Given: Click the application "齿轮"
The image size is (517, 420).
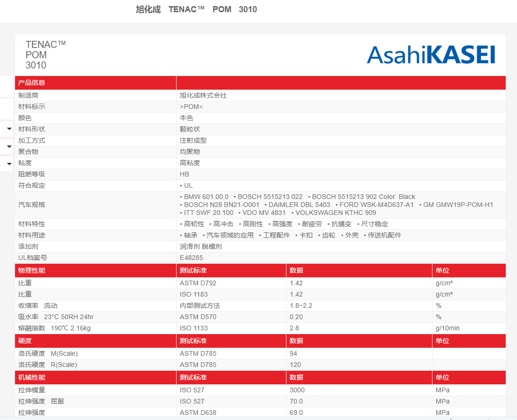Looking at the screenshot, I should (329, 235).
